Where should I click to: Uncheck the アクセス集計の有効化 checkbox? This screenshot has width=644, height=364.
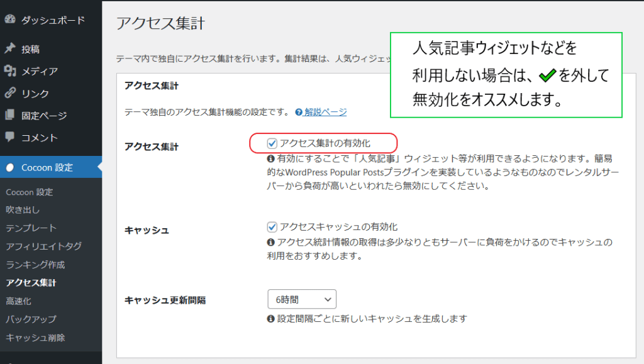click(272, 143)
